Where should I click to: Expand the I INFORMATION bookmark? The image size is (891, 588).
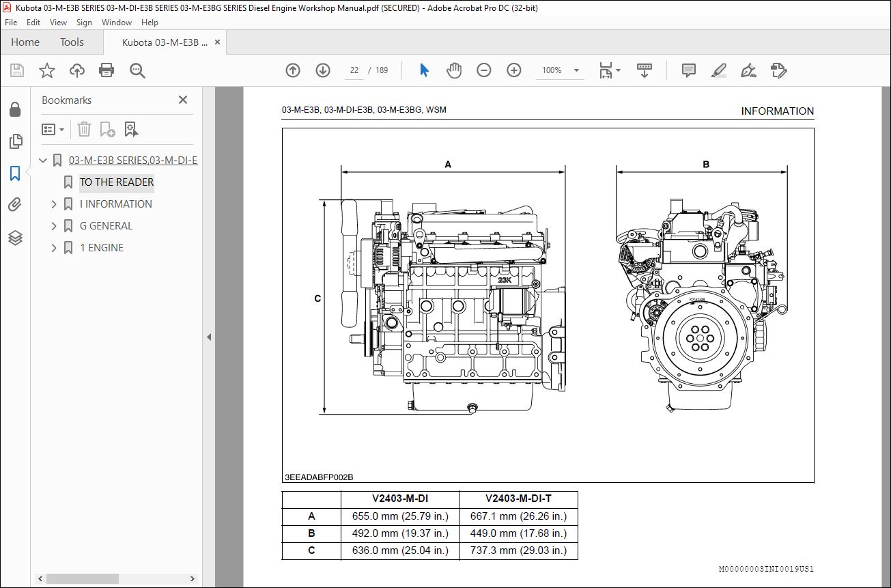click(x=54, y=204)
